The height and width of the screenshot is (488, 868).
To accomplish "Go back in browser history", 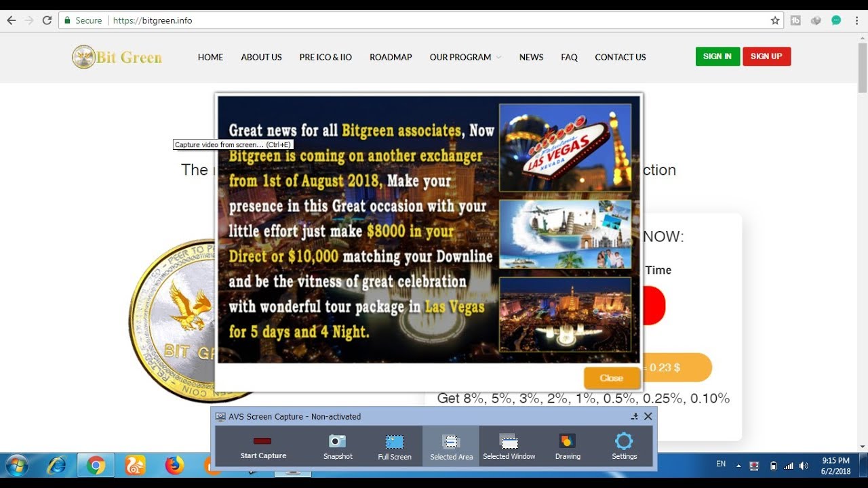I will pyautogui.click(x=11, y=20).
